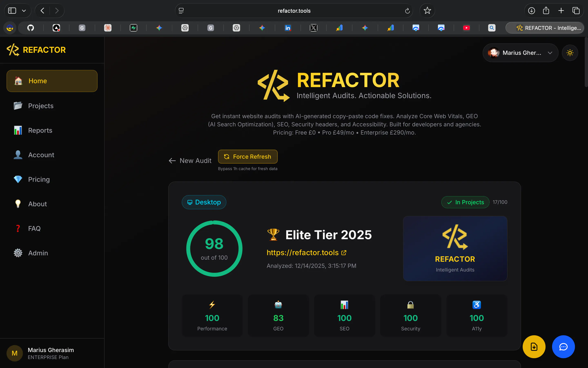Image resolution: width=588 pixels, height=368 pixels.
Task: Bookmark page with the star icon
Action: (427, 11)
